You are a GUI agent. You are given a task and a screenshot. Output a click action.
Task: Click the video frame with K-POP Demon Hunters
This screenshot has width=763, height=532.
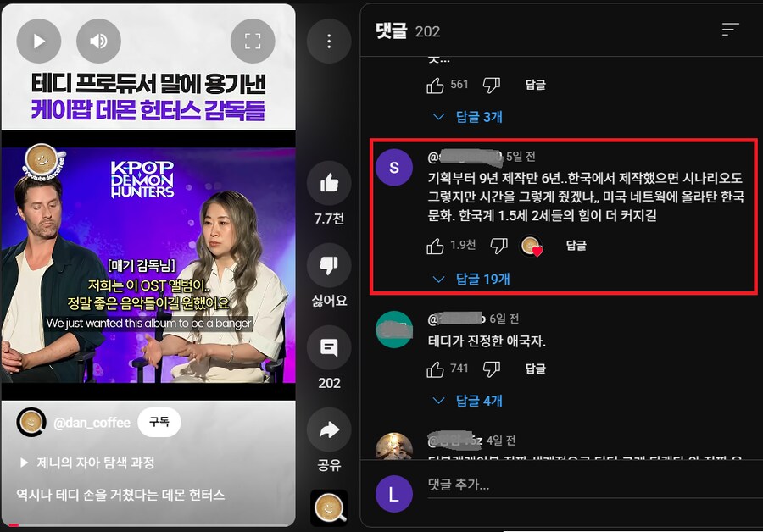148,265
